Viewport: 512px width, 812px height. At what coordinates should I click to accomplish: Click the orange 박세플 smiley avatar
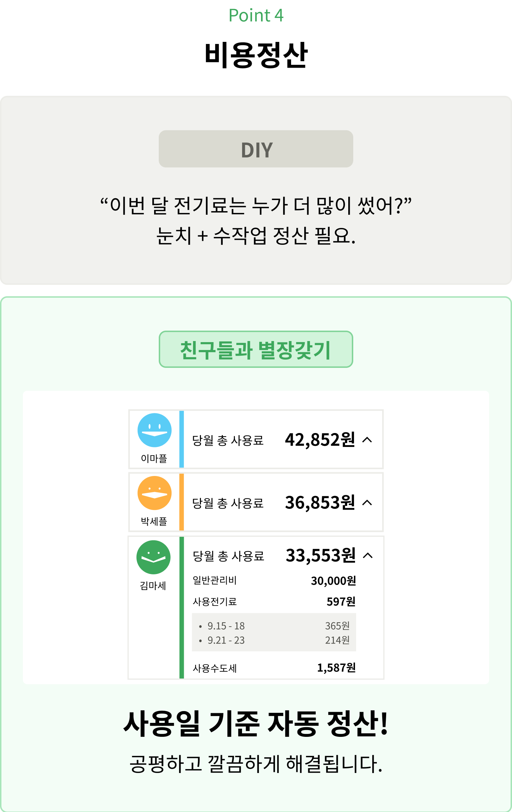tap(154, 493)
